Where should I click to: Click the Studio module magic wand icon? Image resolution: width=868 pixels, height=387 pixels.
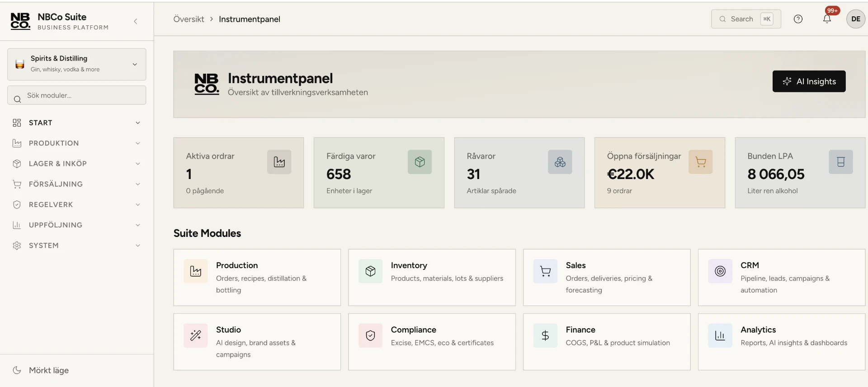click(x=196, y=335)
